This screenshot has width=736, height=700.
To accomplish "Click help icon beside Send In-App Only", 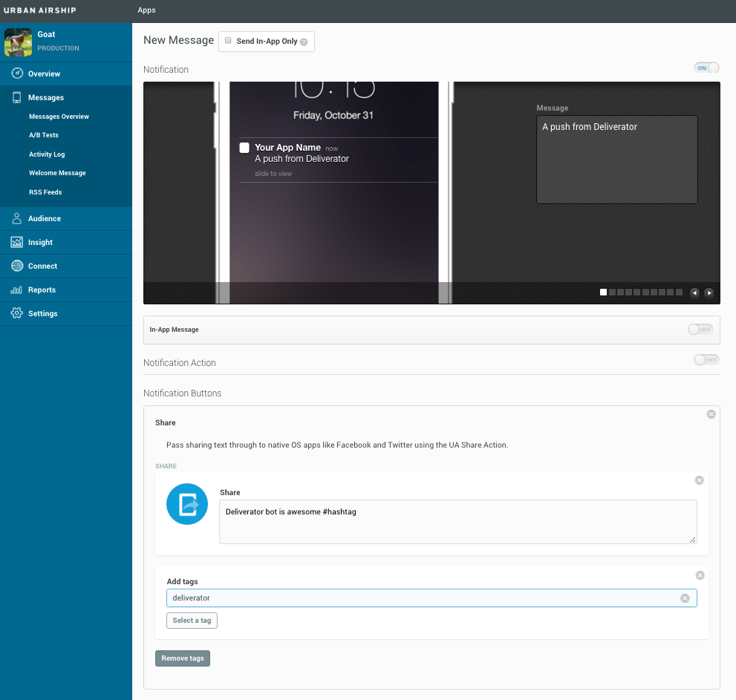I will [304, 42].
